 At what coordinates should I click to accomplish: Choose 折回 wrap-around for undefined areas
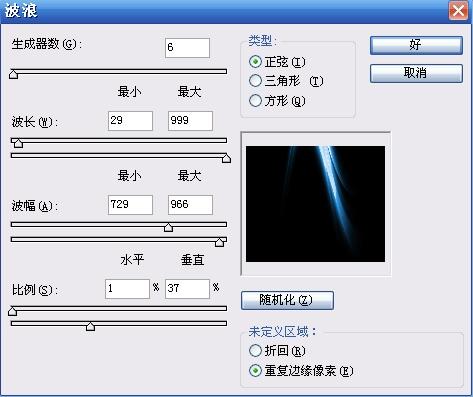277,351
